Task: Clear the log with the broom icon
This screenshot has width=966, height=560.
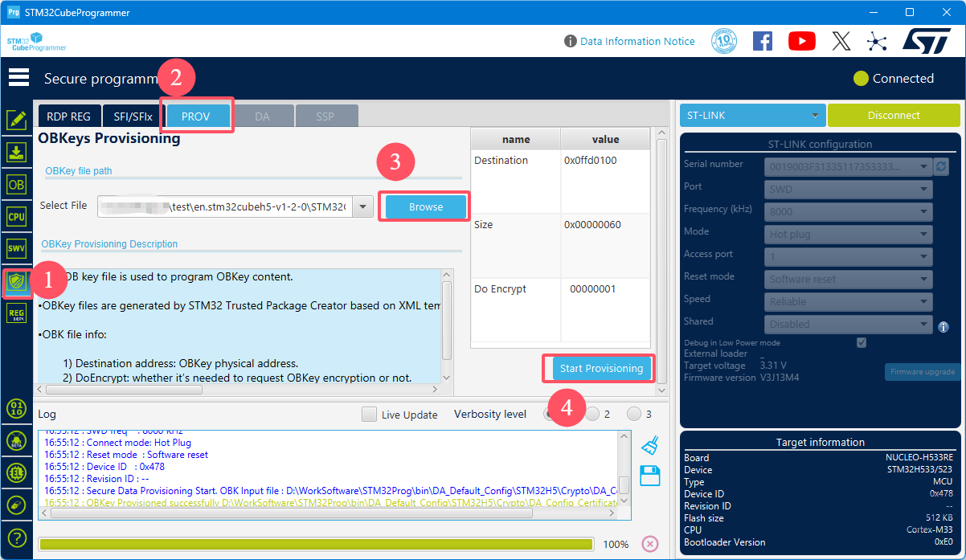Action: point(650,445)
